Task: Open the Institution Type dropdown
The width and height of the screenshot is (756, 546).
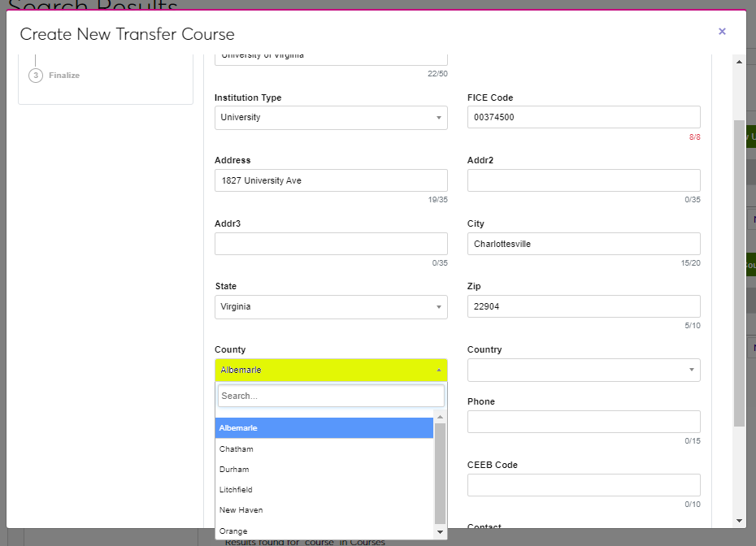Action: (331, 118)
